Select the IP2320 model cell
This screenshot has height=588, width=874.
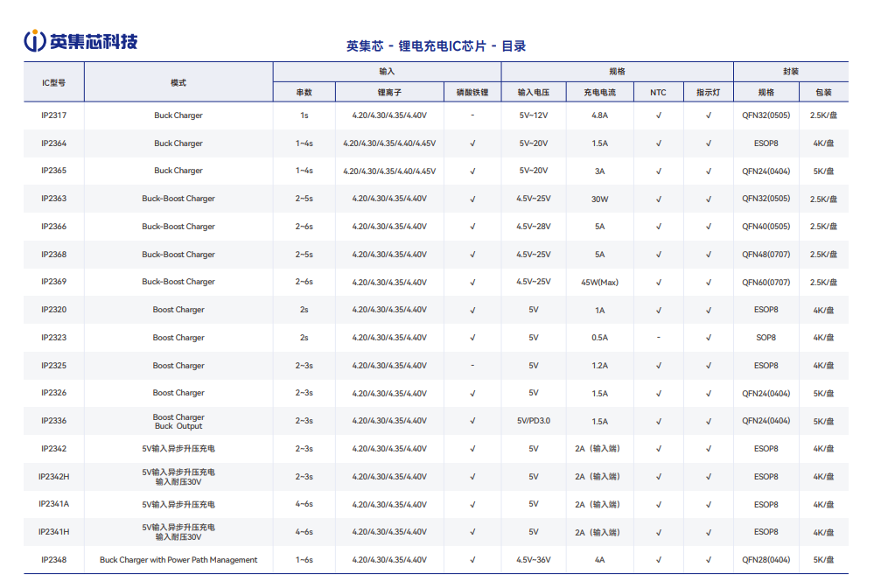point(53,310)
